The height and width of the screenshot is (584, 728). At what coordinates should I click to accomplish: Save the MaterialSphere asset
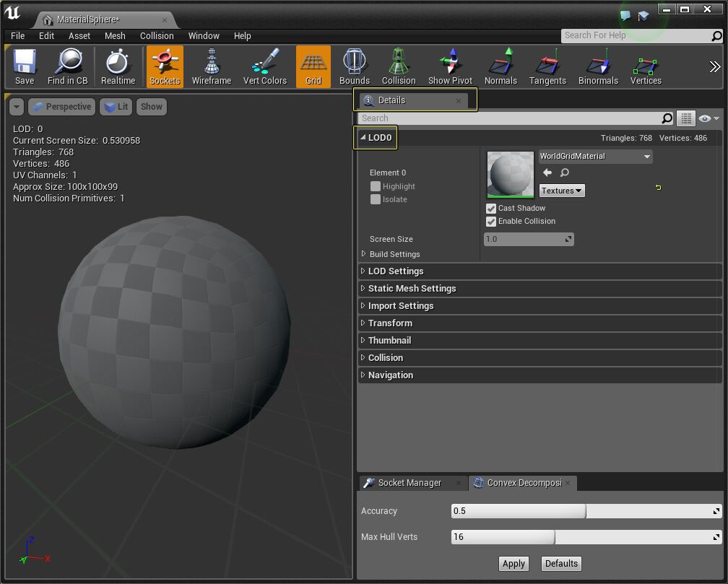(x=24, y=66)
